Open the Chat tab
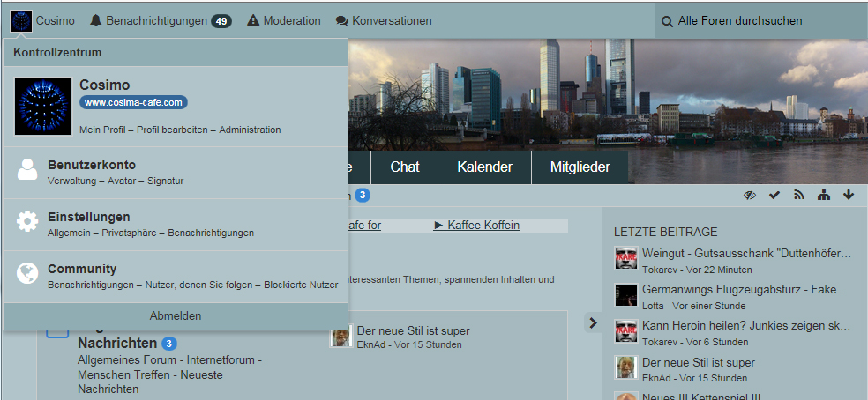868x400 pixels. tap(405, 167)
